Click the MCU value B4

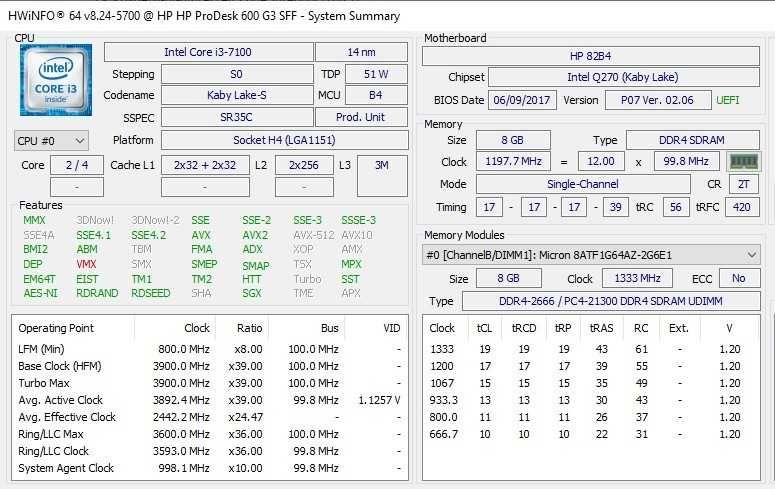pyautogui.click(x=376, y=95)
